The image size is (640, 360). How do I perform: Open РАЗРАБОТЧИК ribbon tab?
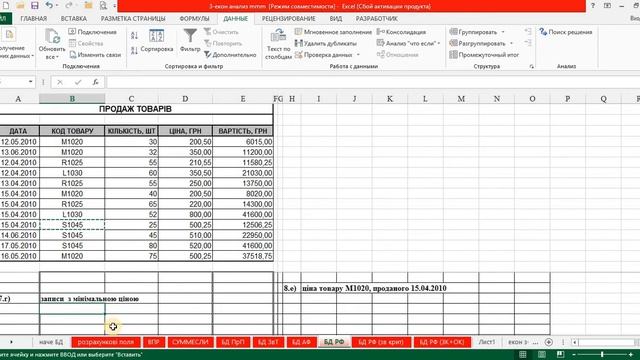376,19
